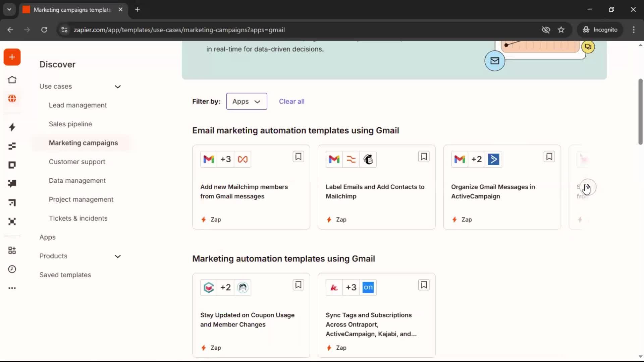Collapse the Use cases section chevron
Viewport: 644px width, 362px height.
(x=118, y=86)
